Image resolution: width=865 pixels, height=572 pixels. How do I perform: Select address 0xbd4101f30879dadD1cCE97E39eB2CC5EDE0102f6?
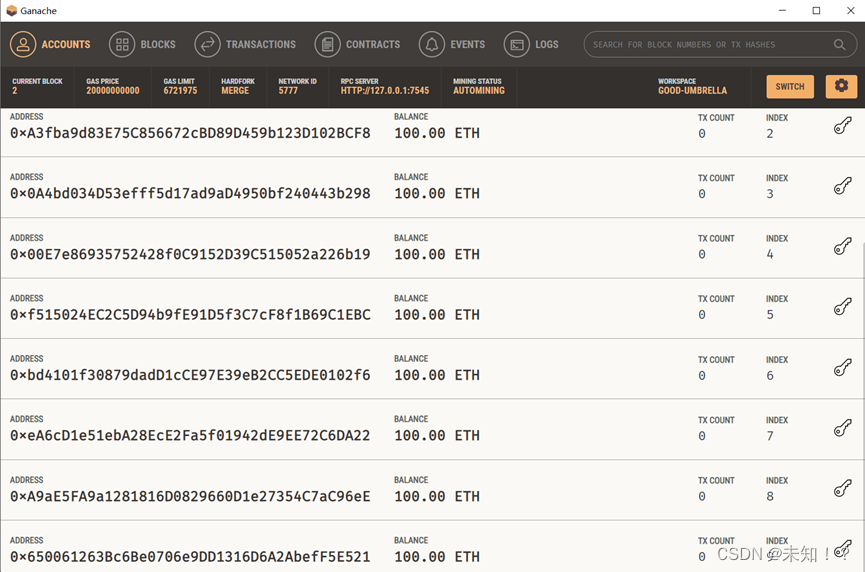click(x=190, y=375)
